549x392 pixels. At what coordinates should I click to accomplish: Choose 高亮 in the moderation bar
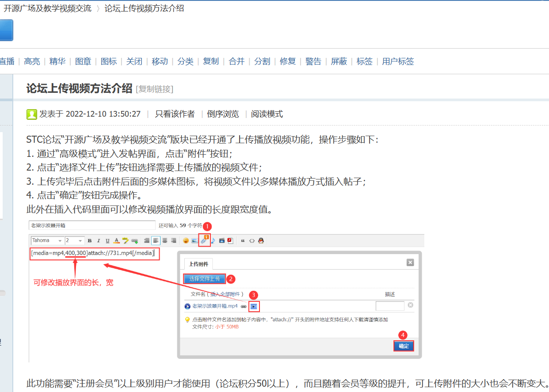(x=32, y=61)
